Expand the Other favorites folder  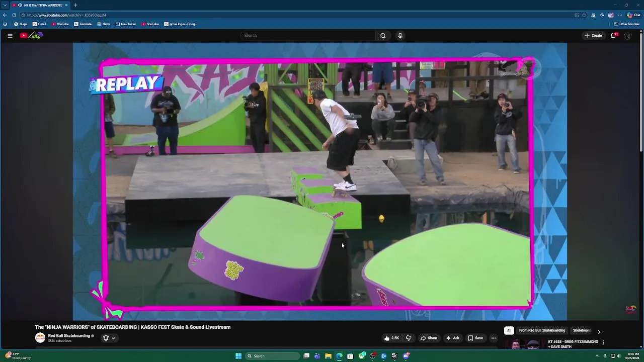click(627, 24)
